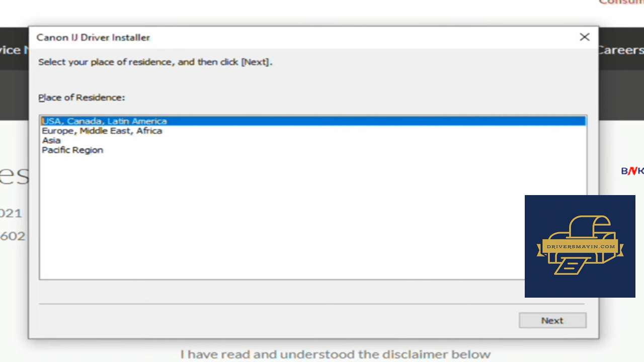Open Careers link on background webpage
This screenshot has width=644, height=362.
click(x=621, y=50)
